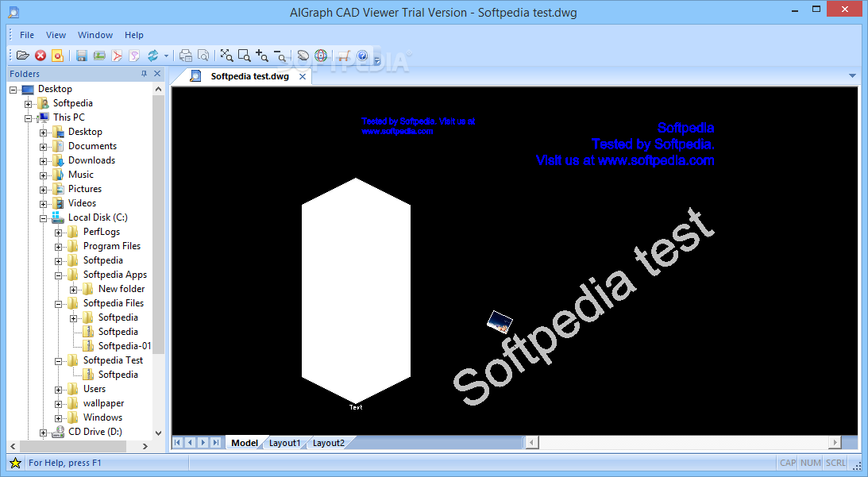The width and height of the screenshot is (868, 477).
Task: Click the shopping cart Buy icon
Action: click(345, 56)
